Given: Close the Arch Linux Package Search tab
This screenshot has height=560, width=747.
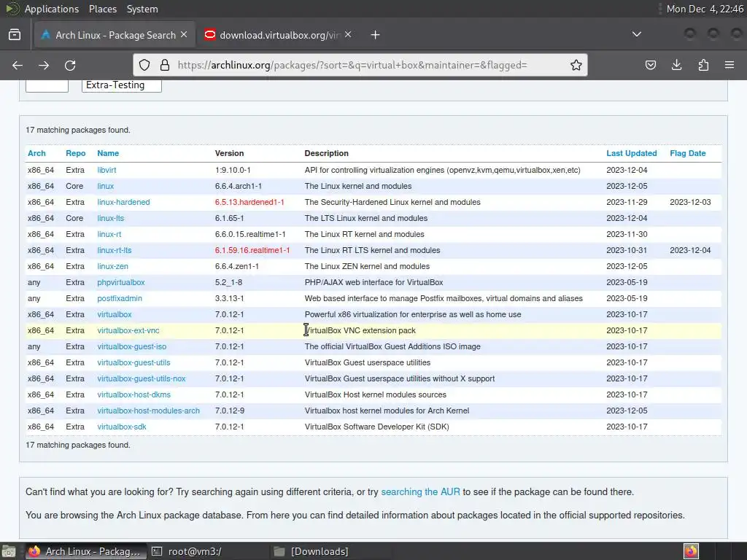Looking at the screenshot, I should (184, 35).
